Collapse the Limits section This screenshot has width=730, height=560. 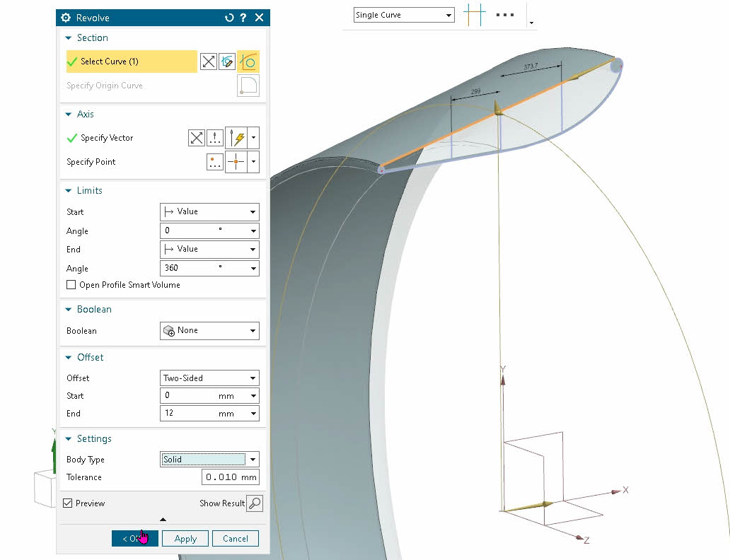point(69,191)
